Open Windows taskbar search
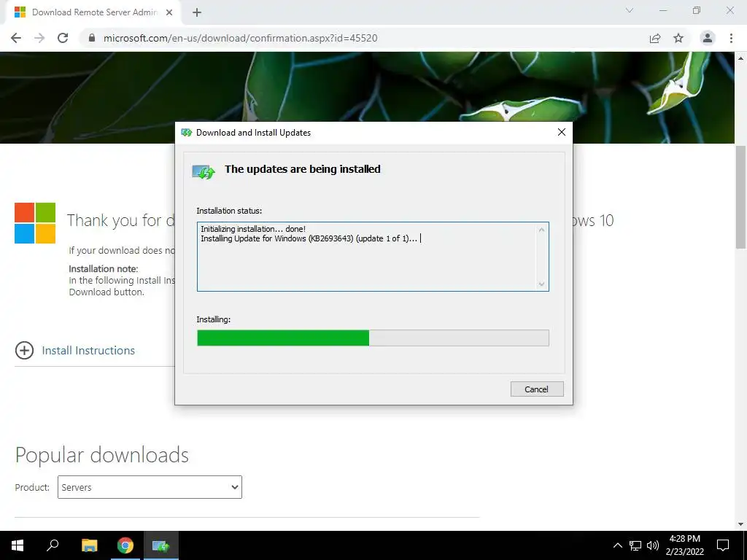Viewport: 747px width, 560px height. (x=53, y=545)
